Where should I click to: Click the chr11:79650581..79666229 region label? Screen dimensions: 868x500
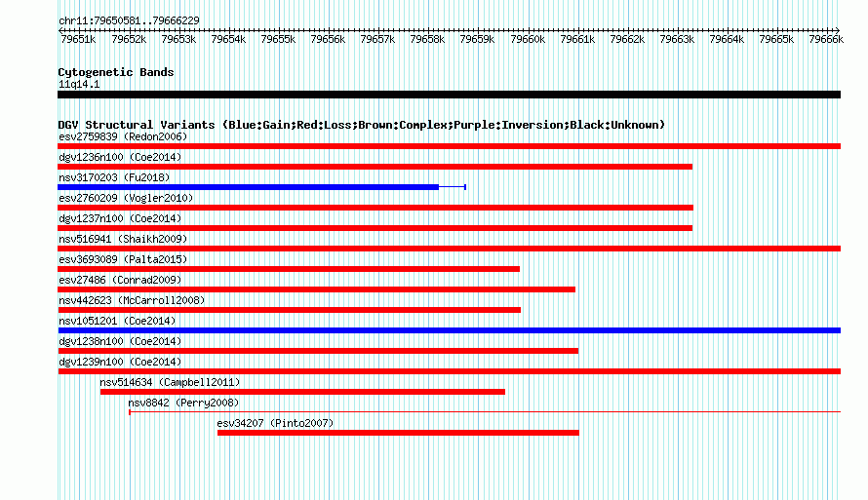(x=129, y=20)
